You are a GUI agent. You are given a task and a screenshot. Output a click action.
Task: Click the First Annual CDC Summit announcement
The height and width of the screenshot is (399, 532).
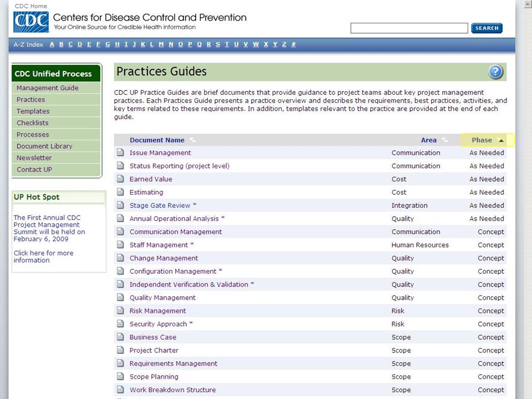[49, 228]
